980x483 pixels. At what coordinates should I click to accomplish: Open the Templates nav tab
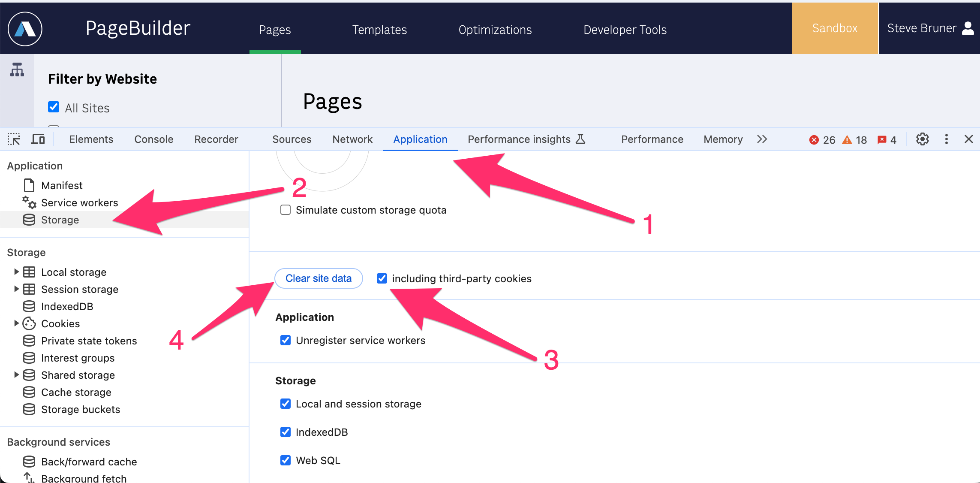pos(379,30)
